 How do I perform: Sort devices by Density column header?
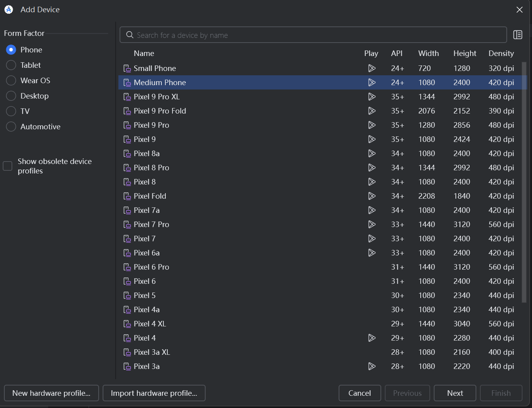pos(501,53)
